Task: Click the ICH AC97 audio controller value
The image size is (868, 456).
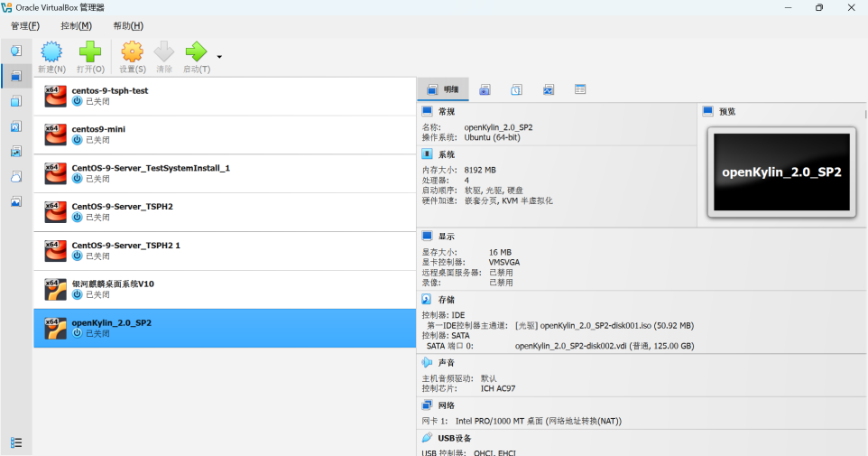Action: (498, 388)
